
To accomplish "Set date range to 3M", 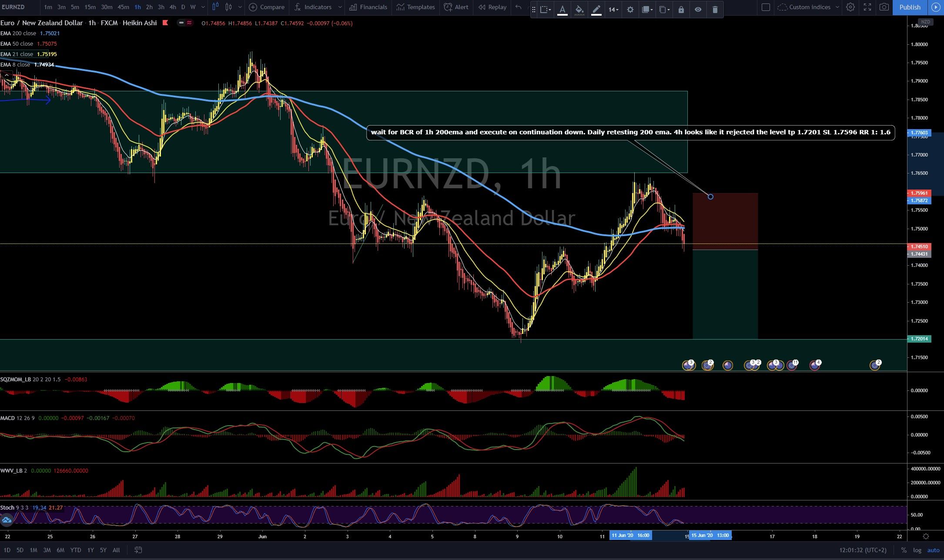I will point(47,550).
